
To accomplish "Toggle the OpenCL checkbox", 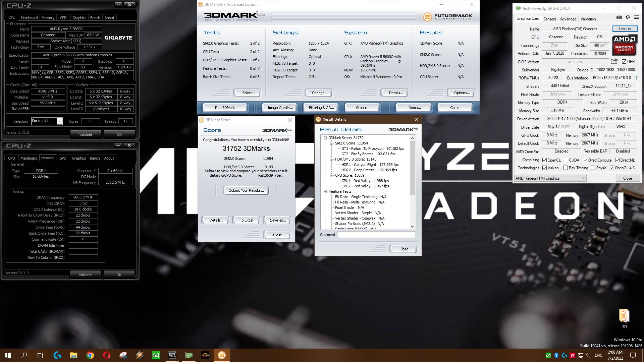I will [545, 160].
